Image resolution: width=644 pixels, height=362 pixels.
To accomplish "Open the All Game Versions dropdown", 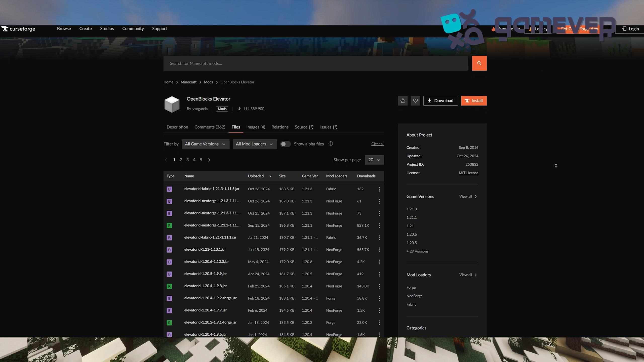I will coord(205,144).
